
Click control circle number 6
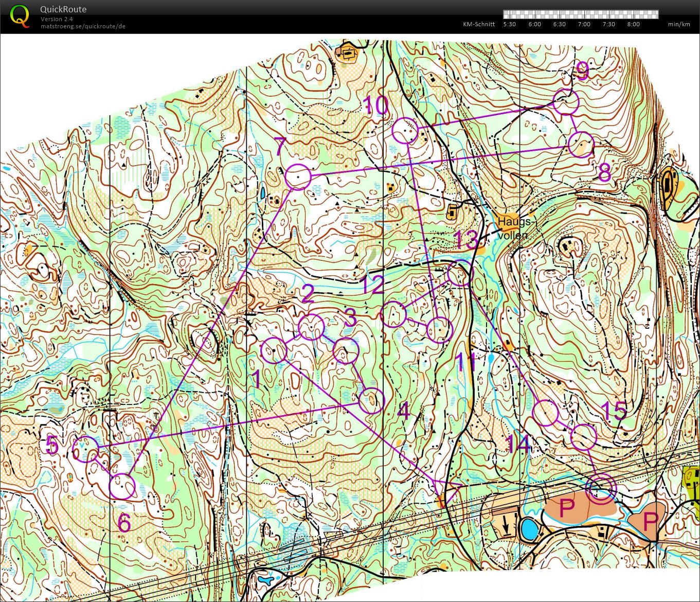click(x=122, y=487)
